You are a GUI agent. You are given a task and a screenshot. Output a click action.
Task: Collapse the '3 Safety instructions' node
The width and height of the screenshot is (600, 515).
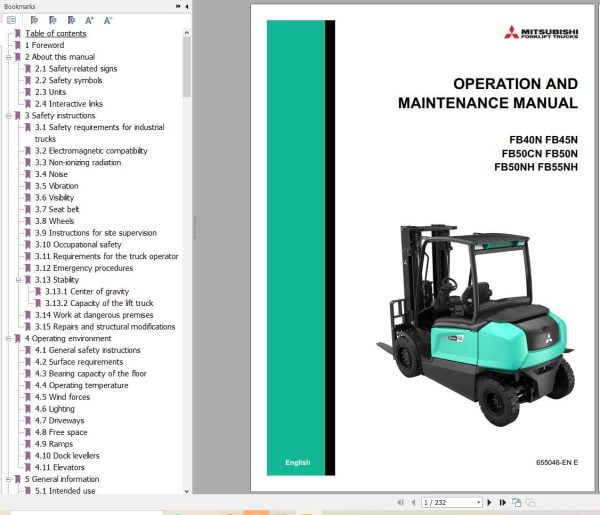(x=8, y=116)
